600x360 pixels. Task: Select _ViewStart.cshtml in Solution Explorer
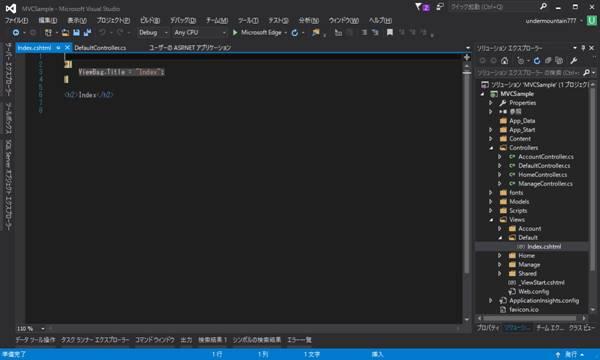pos(541,283)
